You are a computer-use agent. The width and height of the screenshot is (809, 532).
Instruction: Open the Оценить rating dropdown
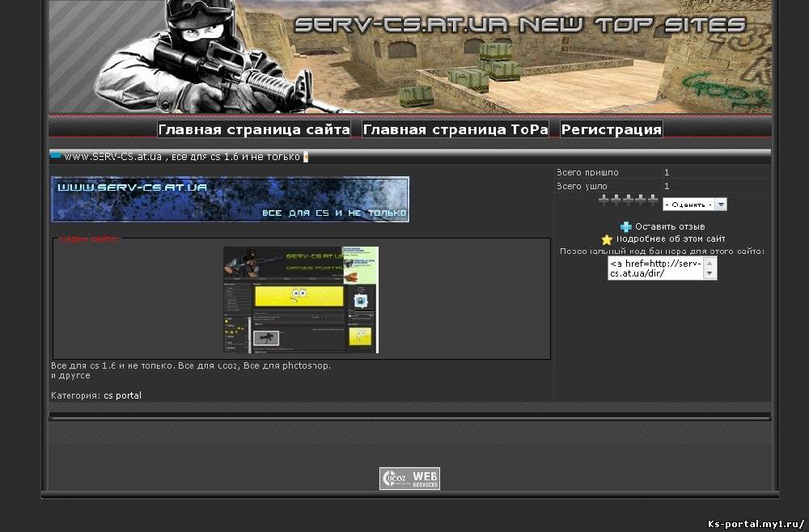(x=694, y=205)
